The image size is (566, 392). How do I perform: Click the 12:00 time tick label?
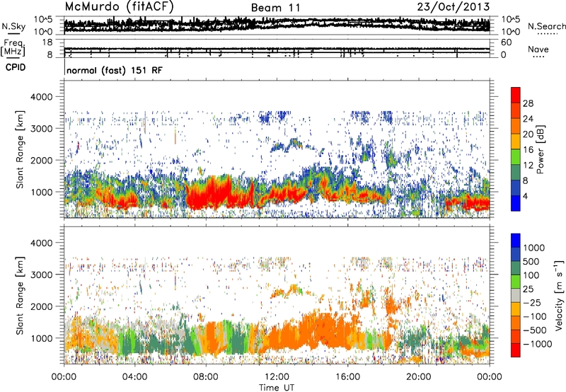[277, 377]
